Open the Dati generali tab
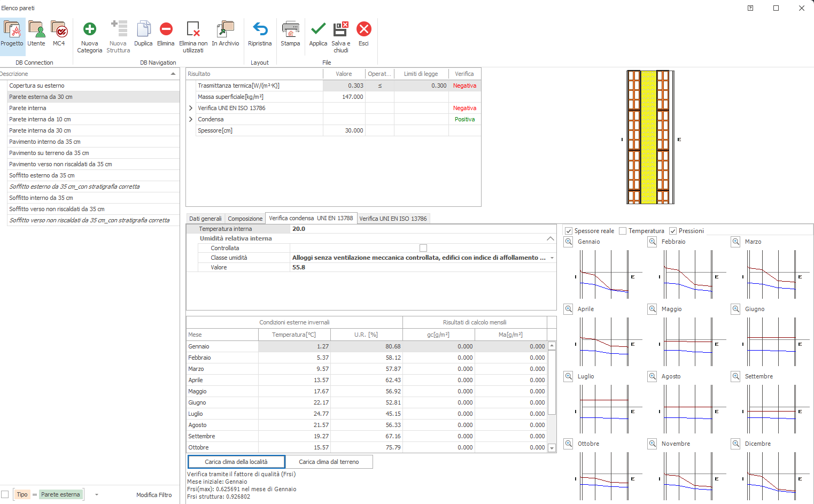 pos(205,219)
